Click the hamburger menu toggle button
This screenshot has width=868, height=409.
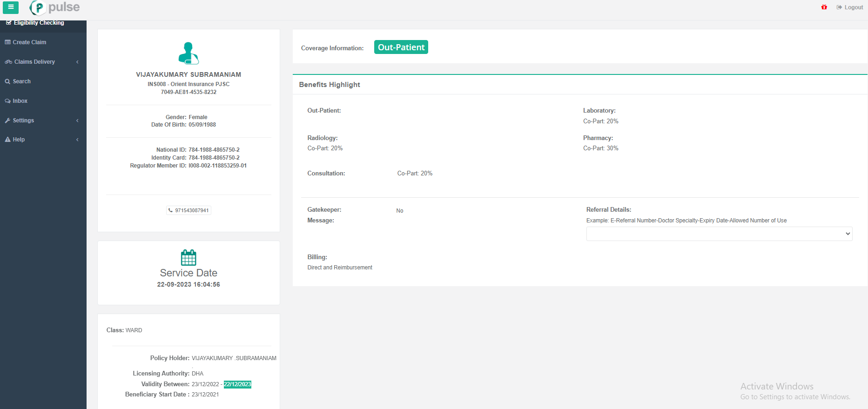pos(11,7)
